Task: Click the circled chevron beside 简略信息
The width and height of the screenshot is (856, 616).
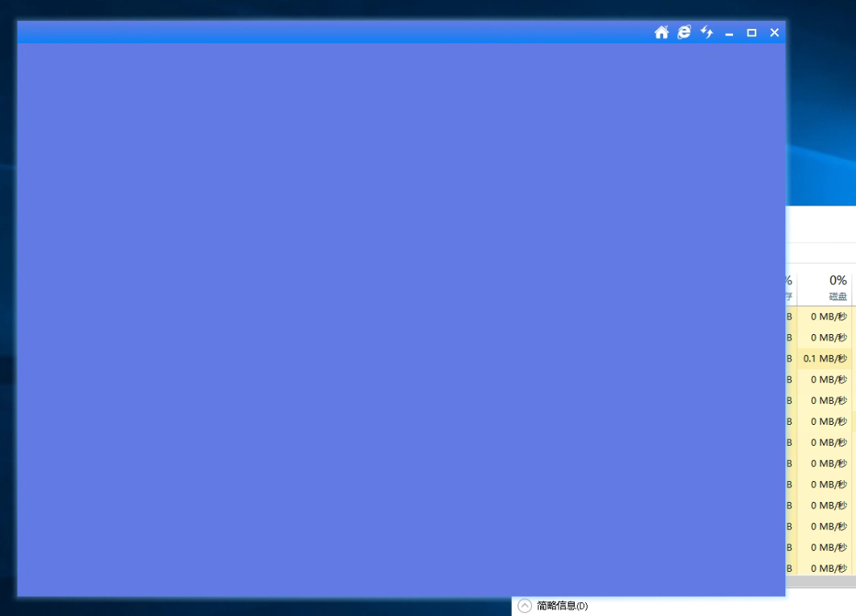Action: tap(524, 606)
